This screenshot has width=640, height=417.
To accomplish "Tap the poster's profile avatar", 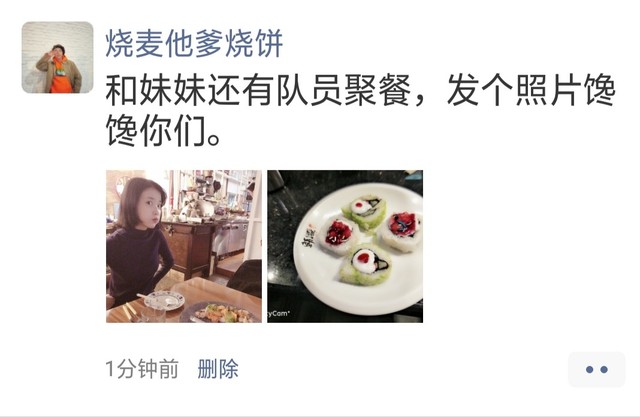I will (x=58, y=58).
